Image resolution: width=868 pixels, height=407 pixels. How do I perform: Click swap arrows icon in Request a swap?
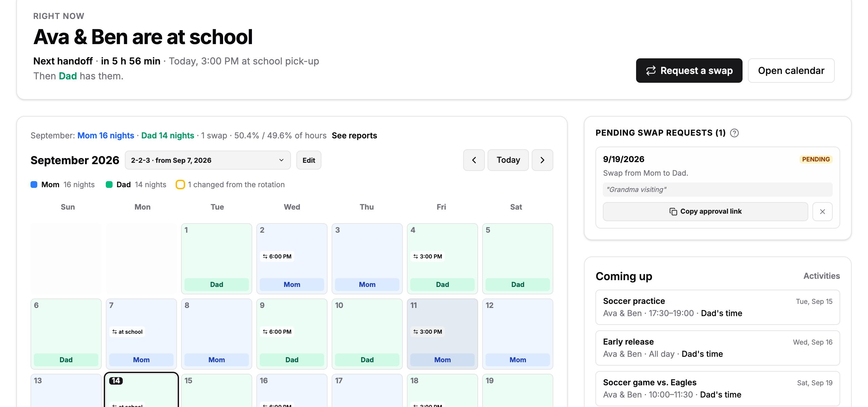651,71
